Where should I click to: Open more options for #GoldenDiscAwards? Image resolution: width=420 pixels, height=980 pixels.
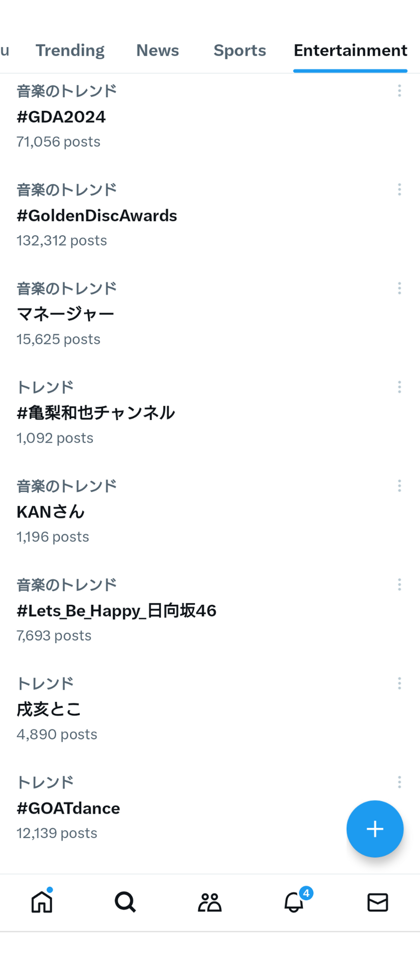point(399,189)
